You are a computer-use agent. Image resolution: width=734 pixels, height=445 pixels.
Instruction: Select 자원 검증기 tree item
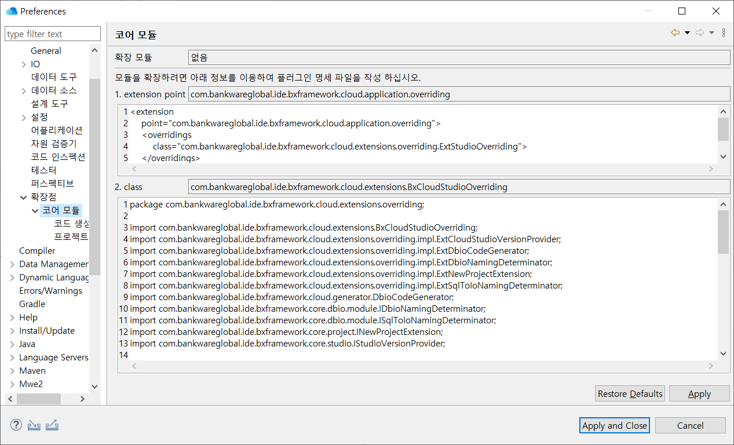pyautogui.click(x=54, y=144)
